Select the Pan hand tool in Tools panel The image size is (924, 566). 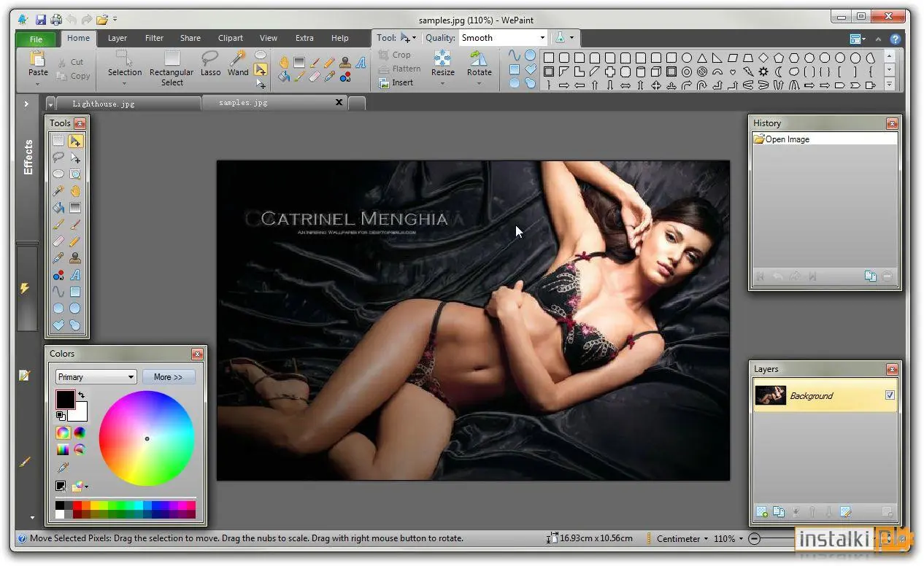click(75, 191)
